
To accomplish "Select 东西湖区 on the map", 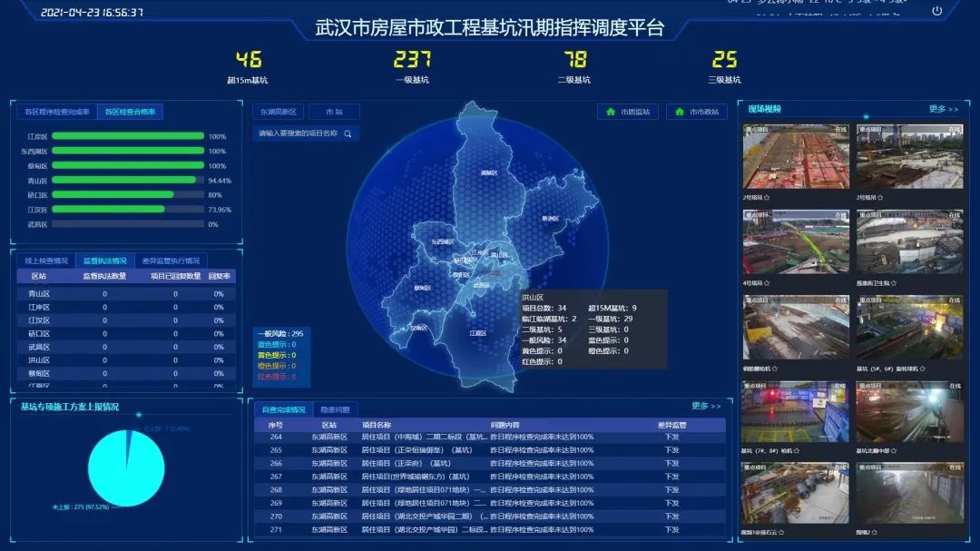I will [x=443, y=241].
